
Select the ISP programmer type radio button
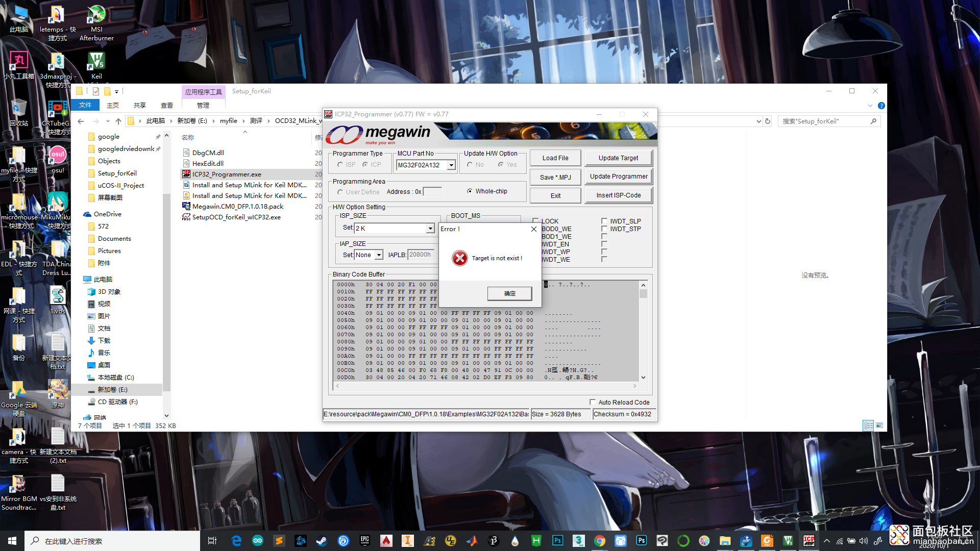tap(339, 164)
